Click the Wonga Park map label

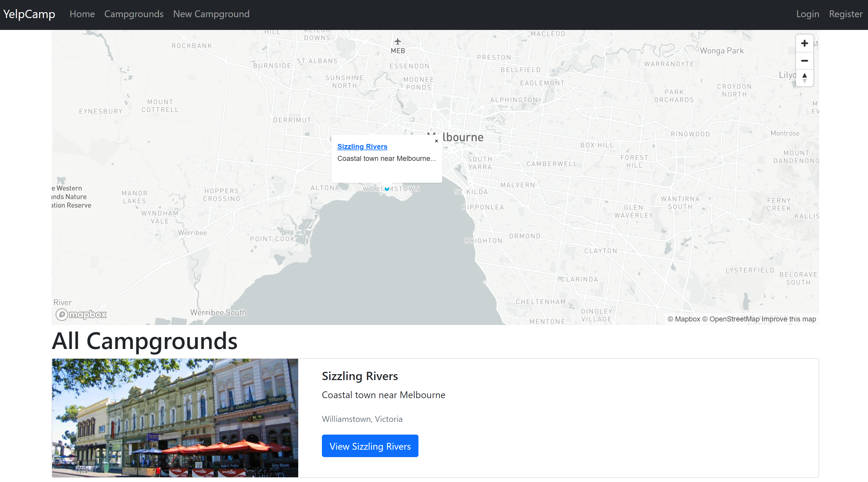point(721,51)
